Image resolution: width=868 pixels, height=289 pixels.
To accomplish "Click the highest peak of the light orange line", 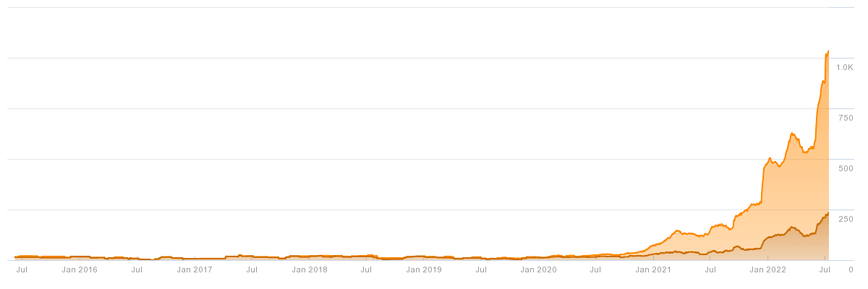I will pyautogui.click(x=828, y=51).
